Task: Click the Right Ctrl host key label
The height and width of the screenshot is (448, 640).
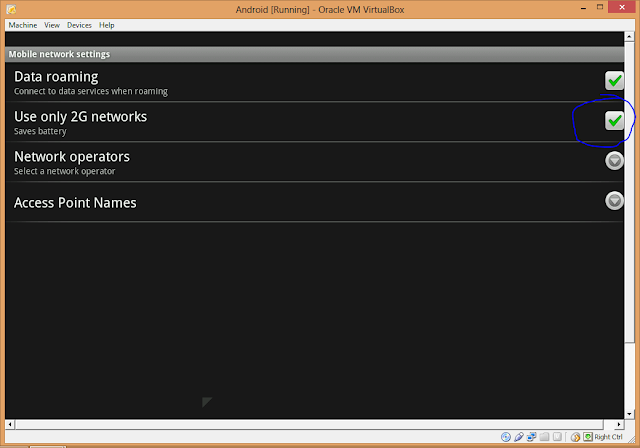Action: pos(608,437)
